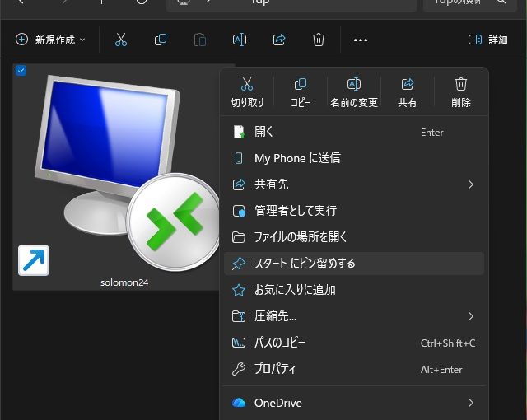The image size is (527, 420).
Task: Click 削除 in the context menu
Action: click(461, 91)
